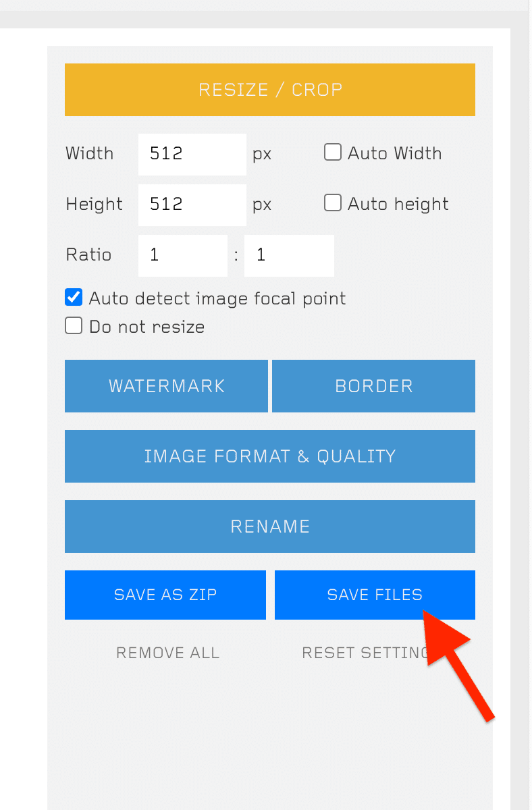Click the second Ratio input box
Viewport: 532px width, 810px height.
tap(289, 255)
